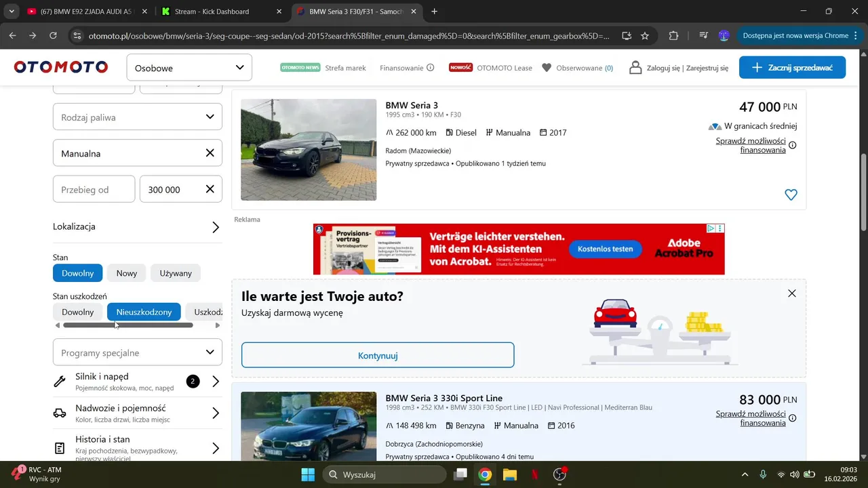Viewport: 868px width, 488px height.
Task: Open the Osobowe category dropdown
Action: (189, 68)
